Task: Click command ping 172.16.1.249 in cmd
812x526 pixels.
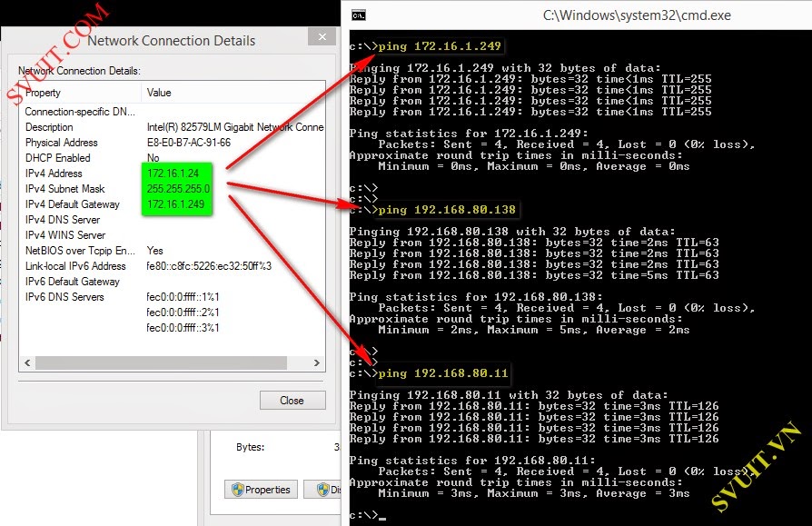Action: [440, 46]
